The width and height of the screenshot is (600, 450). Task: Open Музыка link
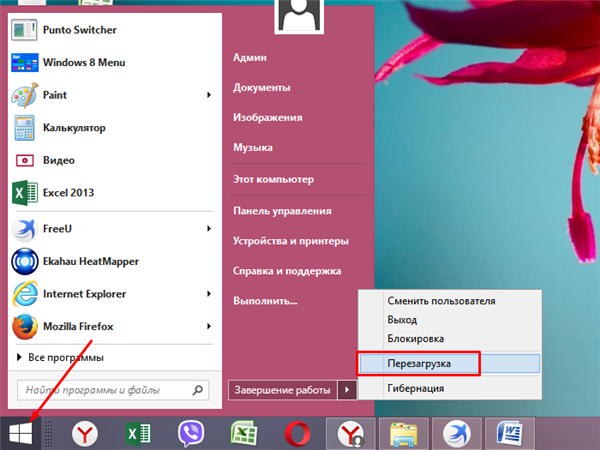point(253,148)
